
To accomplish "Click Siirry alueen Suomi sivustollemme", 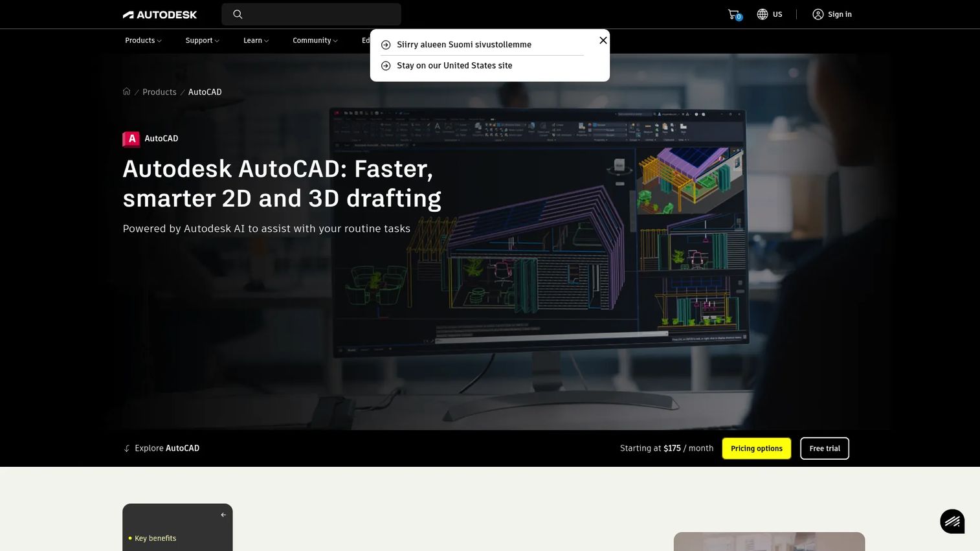I will (x=464, y=45).
